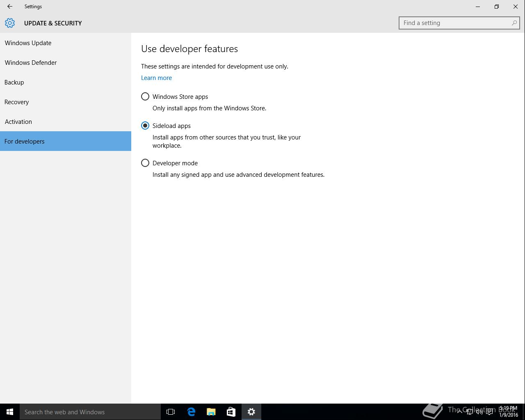Select the For developers section
The height and width of the screenshot is (420, 525).
pyautogui.click(x=66, y=141)
